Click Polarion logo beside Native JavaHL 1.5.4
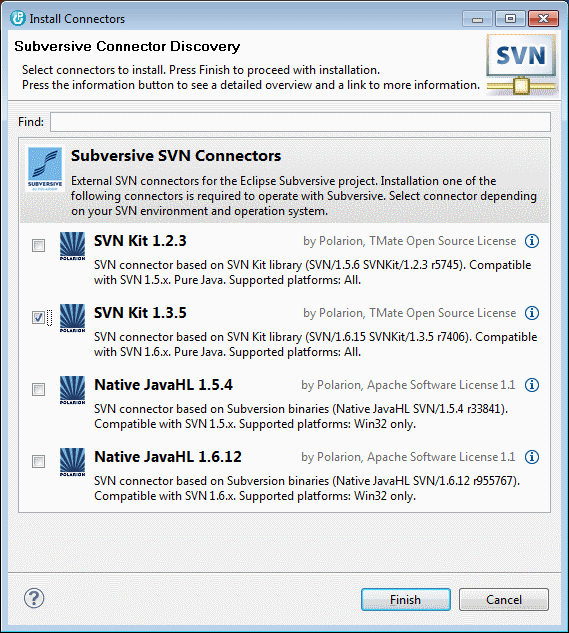 (x=72, y=390)
